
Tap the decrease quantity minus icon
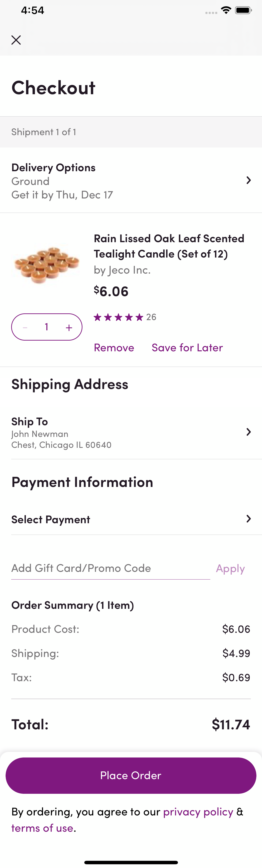coord(25,326)
